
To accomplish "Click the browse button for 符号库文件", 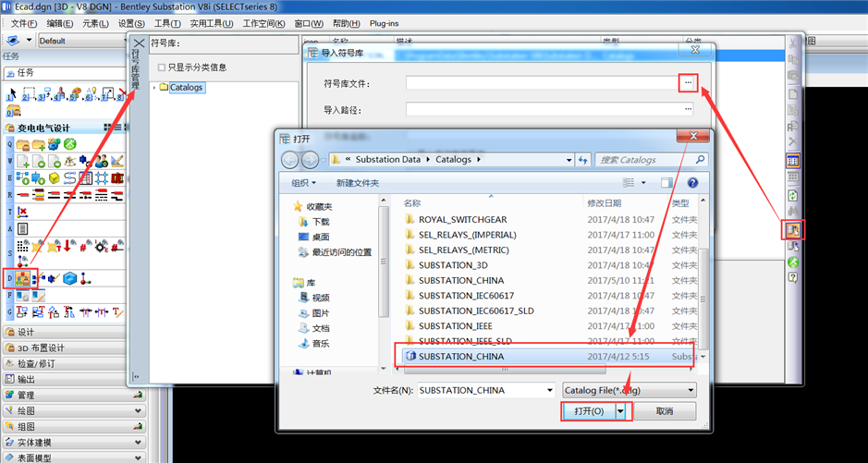I will click(x=688, y=82).
